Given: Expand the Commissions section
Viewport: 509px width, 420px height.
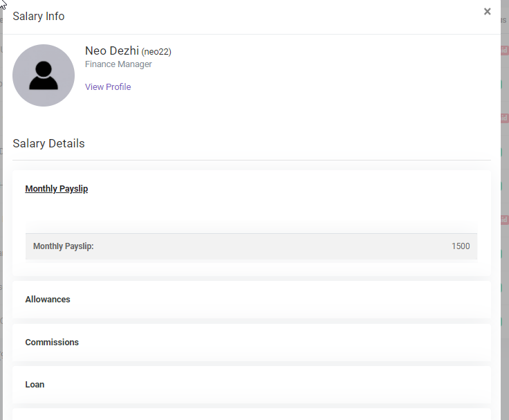Looking at the screenshot, I should click(52, 343).
